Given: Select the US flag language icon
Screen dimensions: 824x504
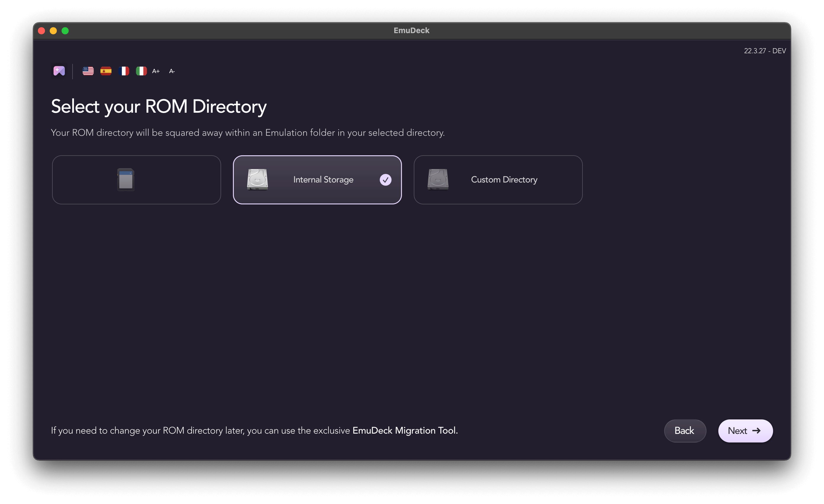Looking at the screenshot, I should [x=88, y=71].
